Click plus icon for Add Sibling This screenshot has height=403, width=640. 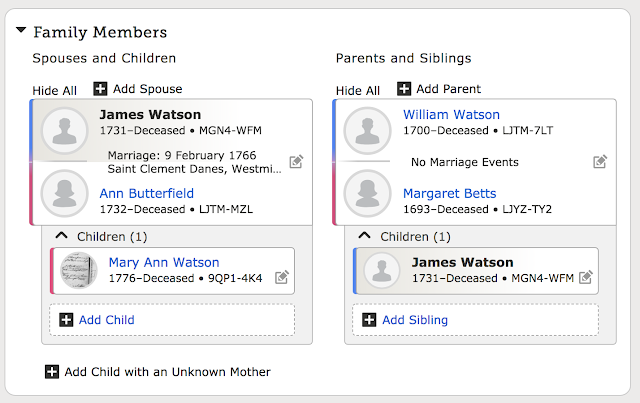tap(370, 320)
